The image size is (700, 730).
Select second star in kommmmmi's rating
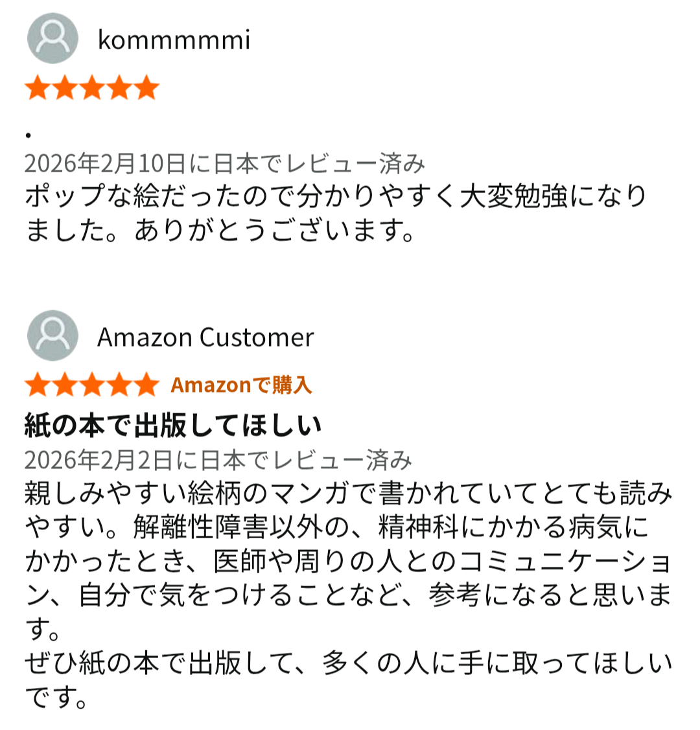coord(65,88)
